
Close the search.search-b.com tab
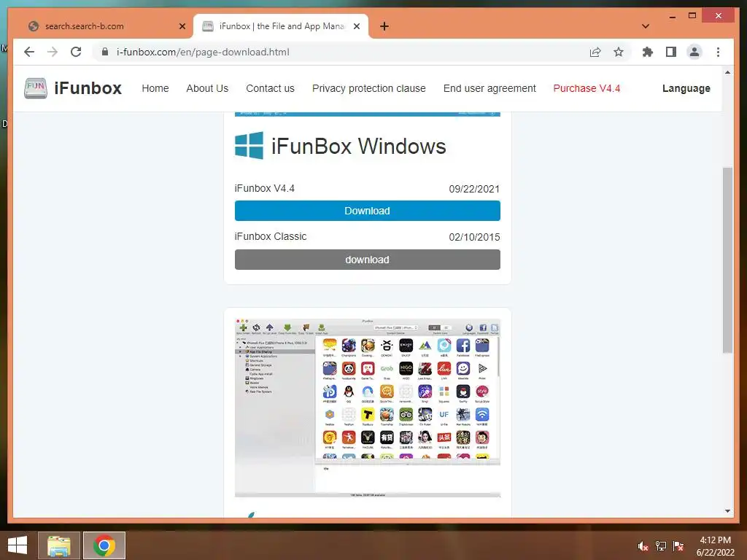182,26
